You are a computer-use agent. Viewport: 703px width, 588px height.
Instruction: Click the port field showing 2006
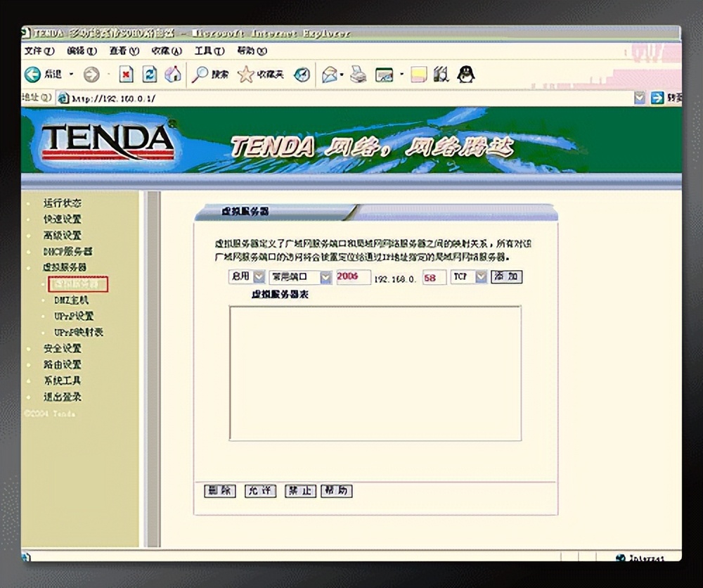pos(353,277)
